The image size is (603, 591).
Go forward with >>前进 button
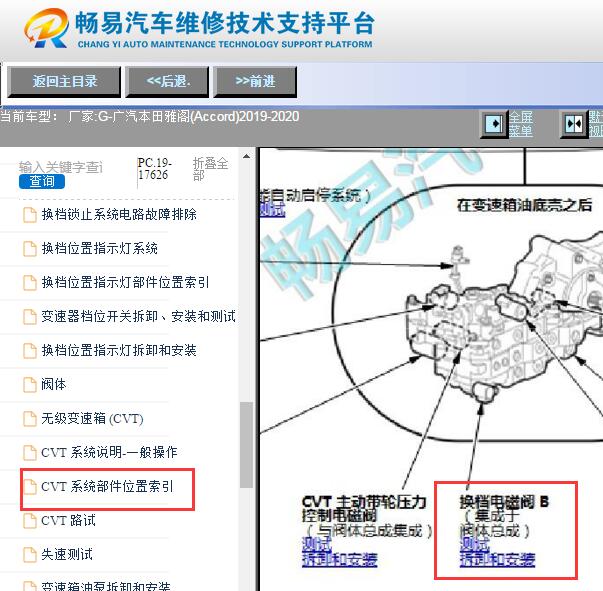tap(255, 81)
